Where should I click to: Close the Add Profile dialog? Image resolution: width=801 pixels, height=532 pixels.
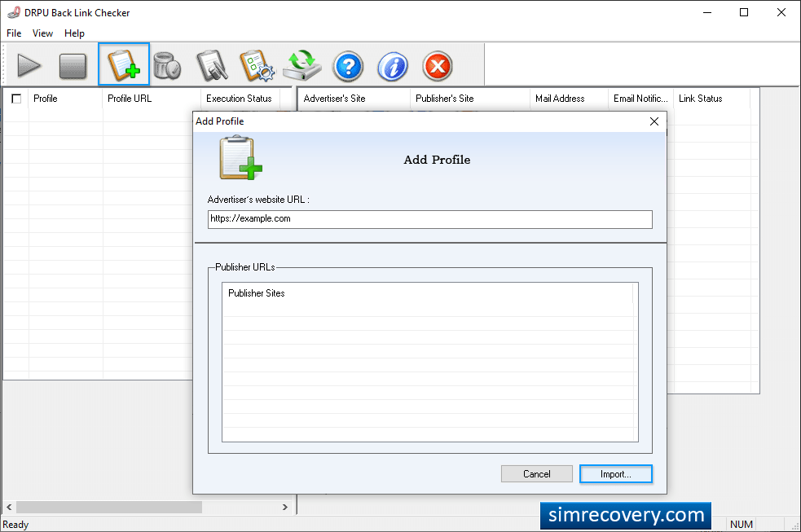click(x=654, y=121)
